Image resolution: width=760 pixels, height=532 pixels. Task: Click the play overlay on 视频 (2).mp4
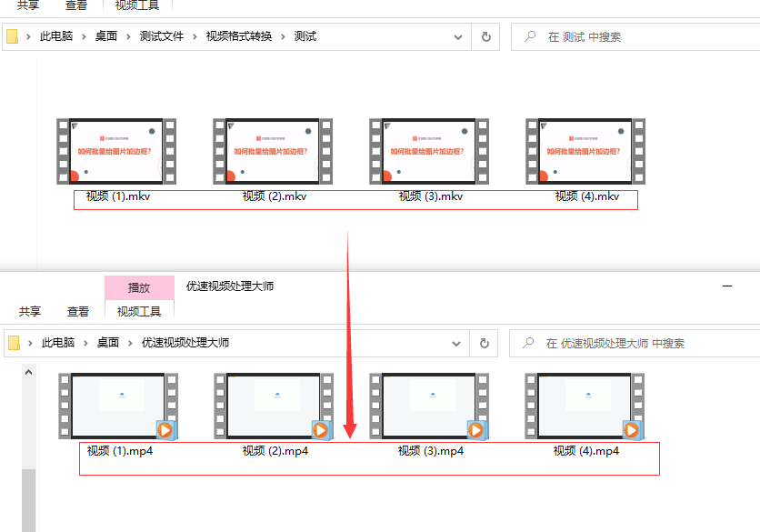(x=322, y=429)
